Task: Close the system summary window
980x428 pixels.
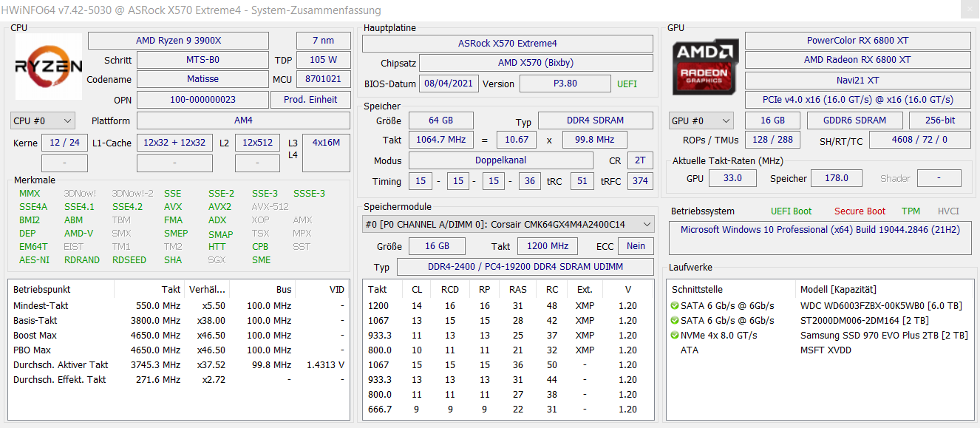Action: coord(969,10)
